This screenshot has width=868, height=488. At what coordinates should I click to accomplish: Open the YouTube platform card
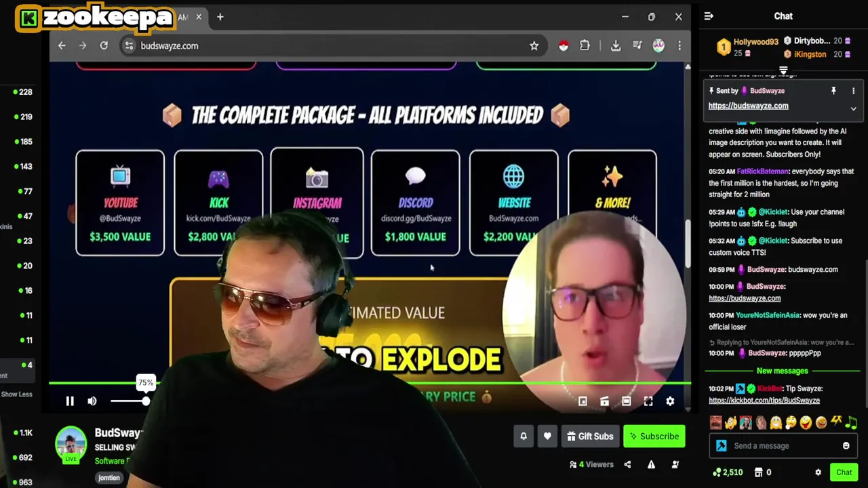coord(120,203)
